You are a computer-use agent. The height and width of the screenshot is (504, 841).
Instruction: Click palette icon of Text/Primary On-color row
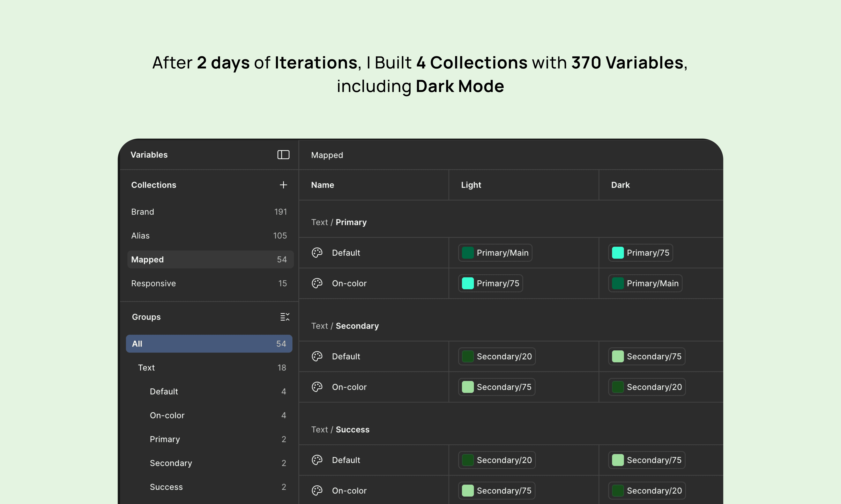click(x=317, y=283)
